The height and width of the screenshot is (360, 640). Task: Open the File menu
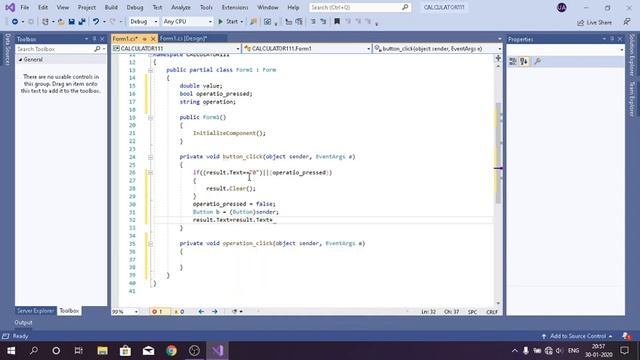click(24, 7)
